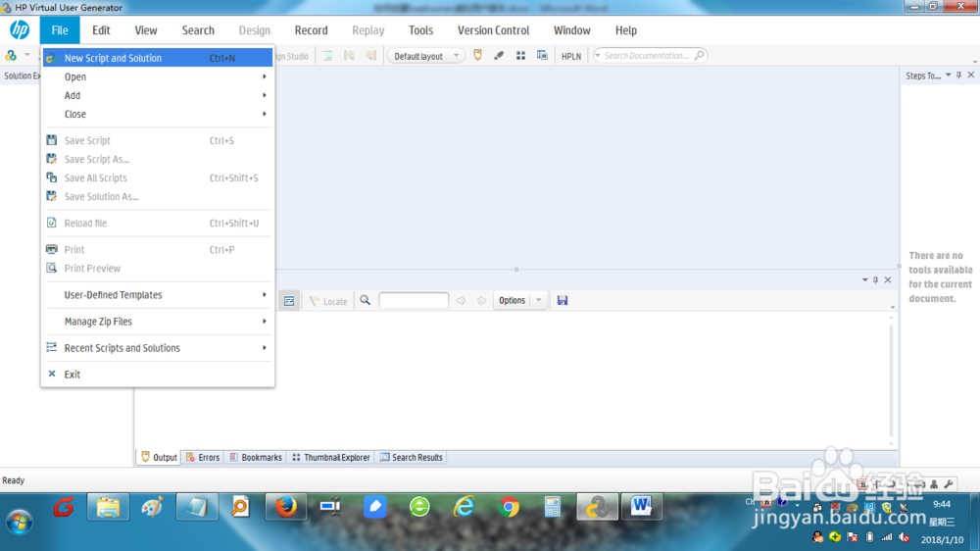This screenshot has width=980, height=551.
Task: Switch to Word in the taskbar
Action: pyautogui.click(x=641, y=507)
